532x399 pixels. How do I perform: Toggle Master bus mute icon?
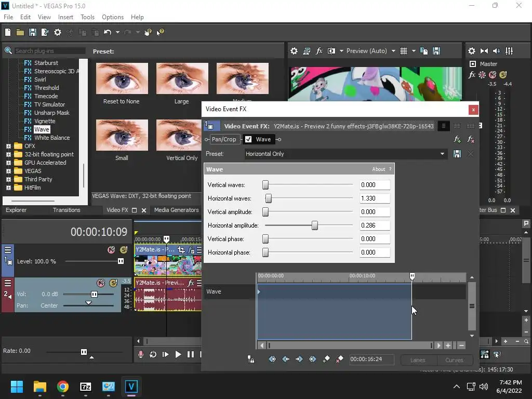pos(493,75)
